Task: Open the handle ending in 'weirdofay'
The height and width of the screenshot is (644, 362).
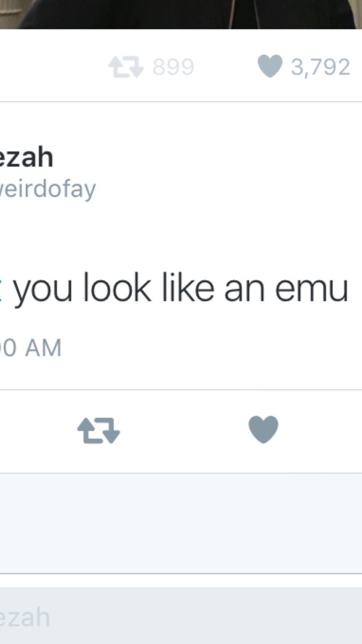Action: [48, 189]
